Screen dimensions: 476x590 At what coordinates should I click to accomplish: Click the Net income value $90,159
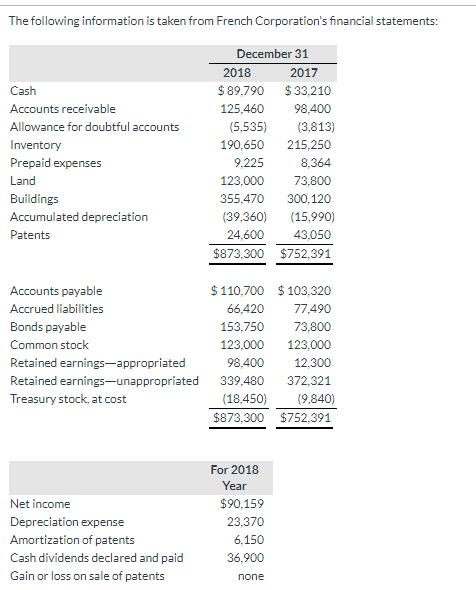point(242,503)
